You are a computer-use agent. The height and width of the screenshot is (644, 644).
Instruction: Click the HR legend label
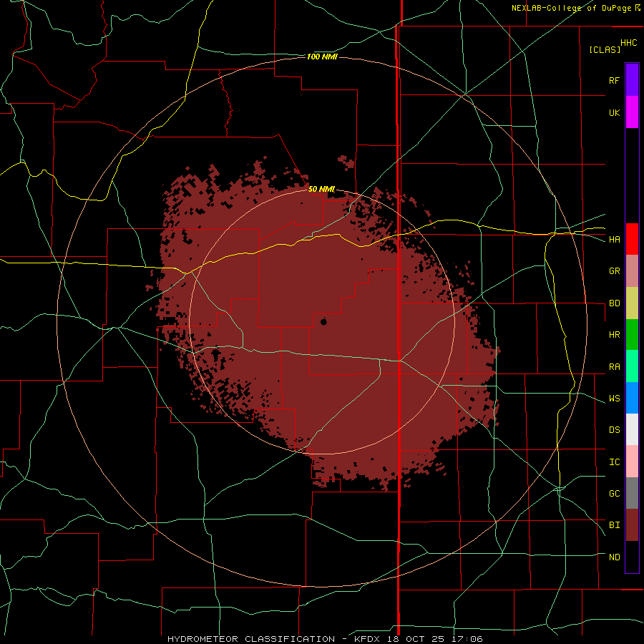pyautogui.click(x=614, y=335)
